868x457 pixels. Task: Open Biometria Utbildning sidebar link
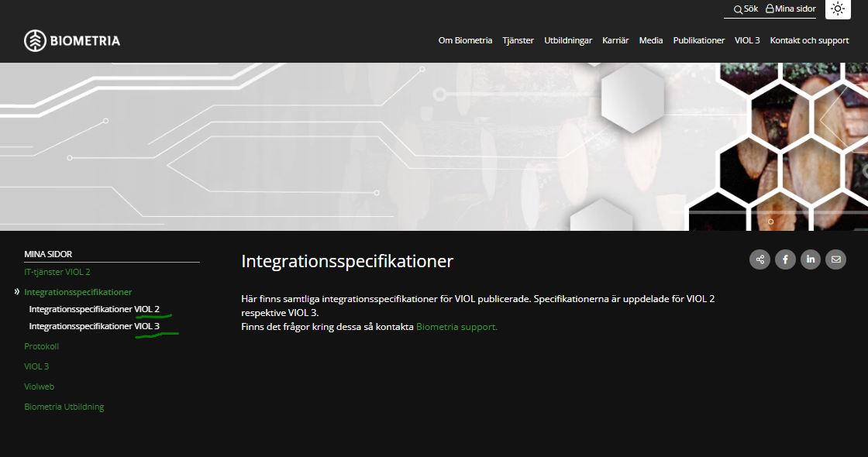64,407
